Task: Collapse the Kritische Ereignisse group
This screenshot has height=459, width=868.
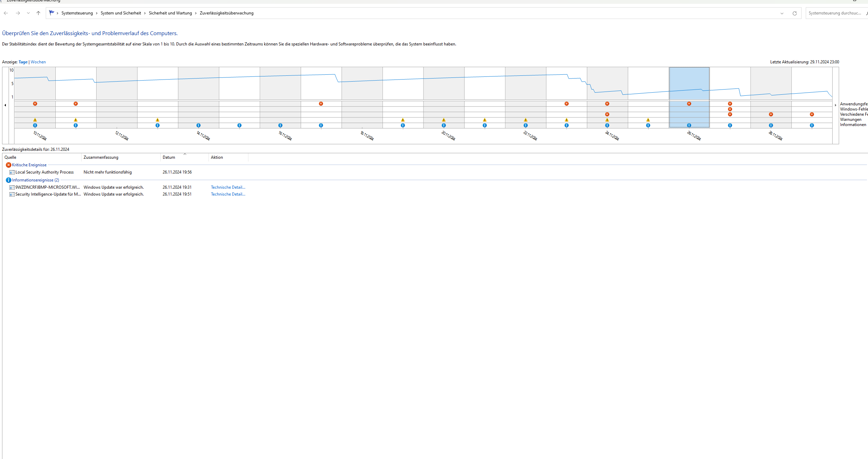Action: point(29,165)
